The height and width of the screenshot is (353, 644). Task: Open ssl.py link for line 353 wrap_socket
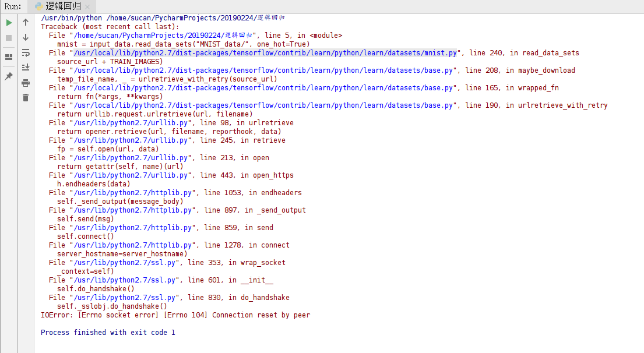coord(124,262)
